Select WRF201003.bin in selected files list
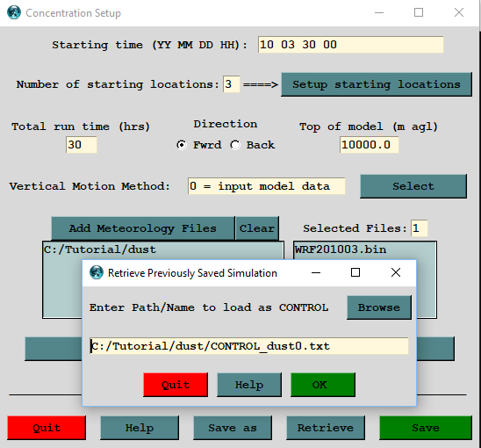The height and width of the screenshot is (448, 481). pos(341,249)
